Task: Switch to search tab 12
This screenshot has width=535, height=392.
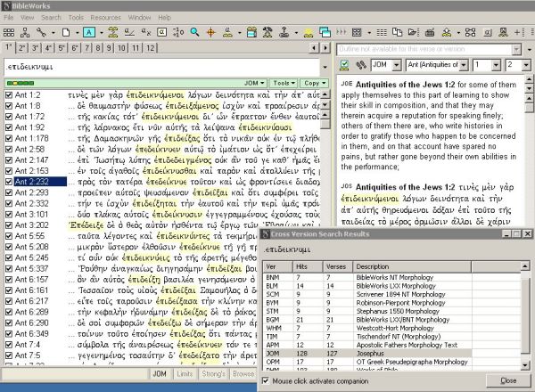Action: pos(151,48)
